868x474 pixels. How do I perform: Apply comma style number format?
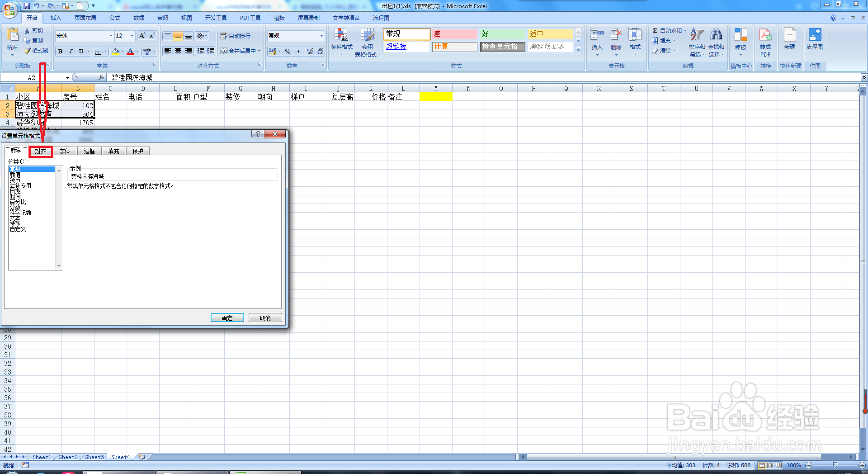point(298,52)
